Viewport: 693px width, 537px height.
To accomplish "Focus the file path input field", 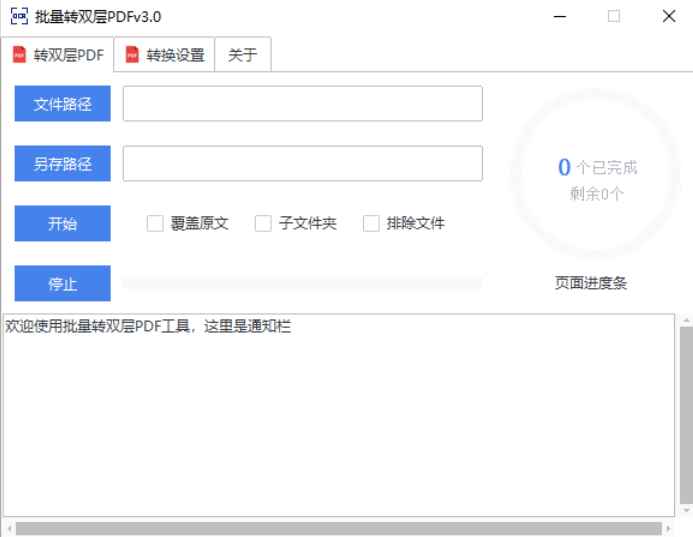I will 303,103.
